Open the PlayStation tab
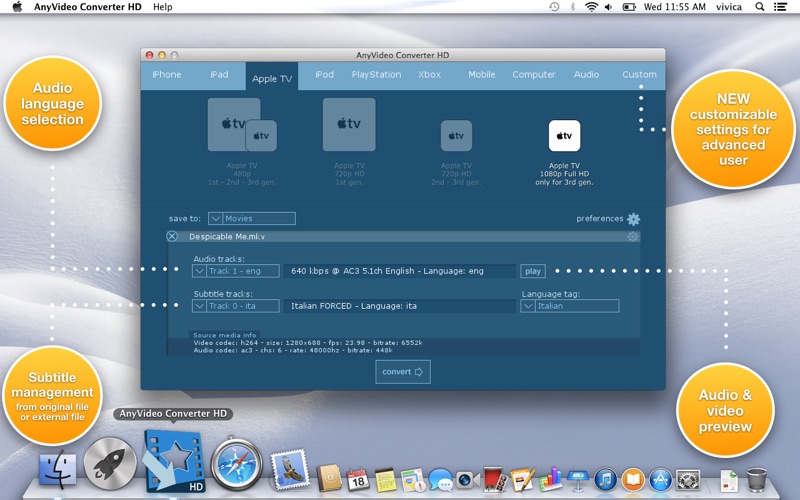This screenshot has width=800, height=500. point(377,74)
